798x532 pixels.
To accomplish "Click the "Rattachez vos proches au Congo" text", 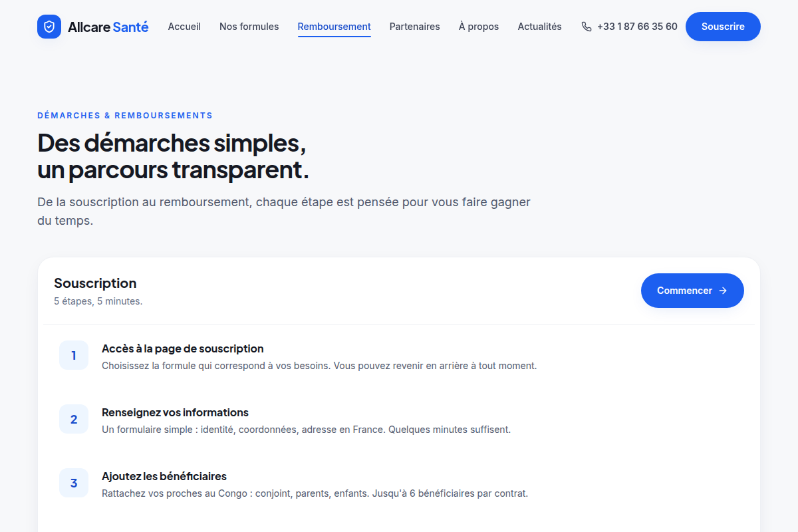I will (315, 493).
